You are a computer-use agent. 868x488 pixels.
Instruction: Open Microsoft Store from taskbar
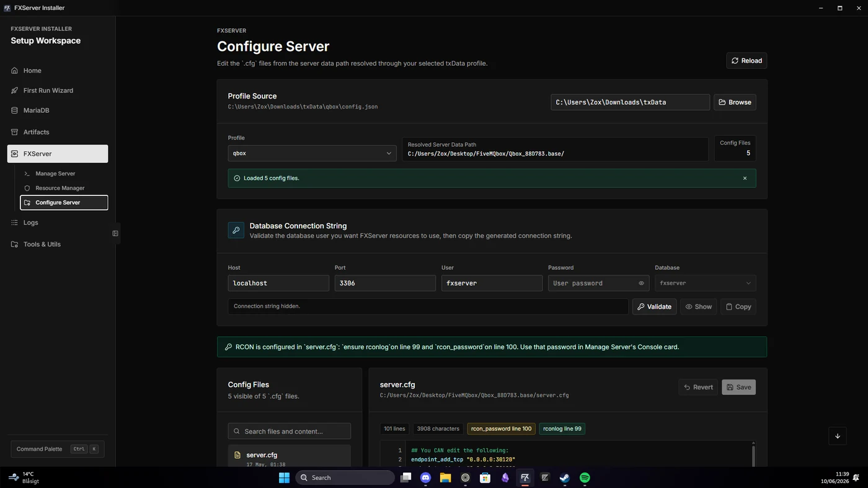point(485,477)
